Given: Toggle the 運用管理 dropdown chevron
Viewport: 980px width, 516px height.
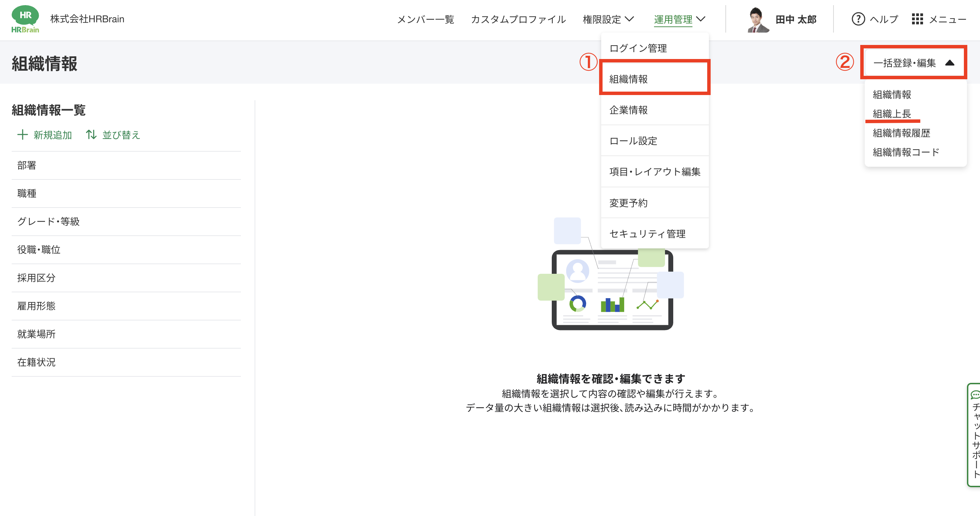Looking at the screenshot, I should (x=700, y=19).
